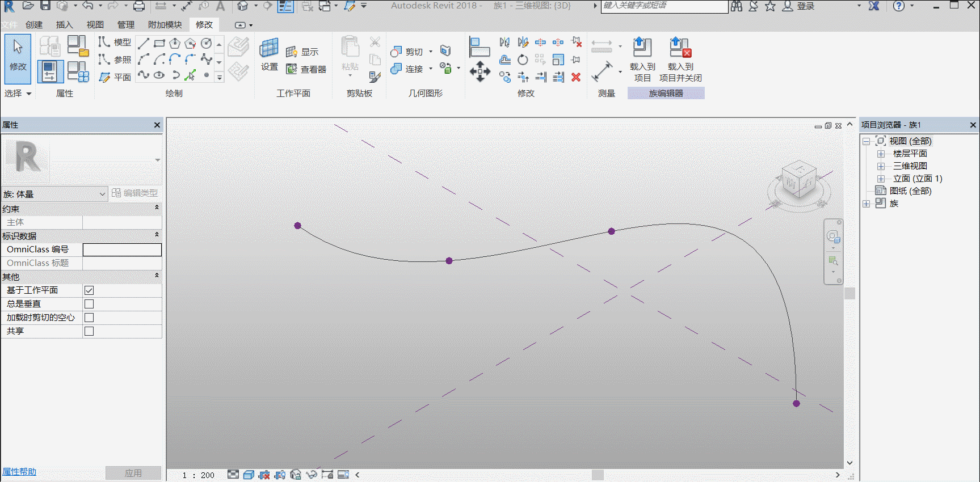
Task: Click the vertical scrollbar thumb of the view
Action: [849, 293]
